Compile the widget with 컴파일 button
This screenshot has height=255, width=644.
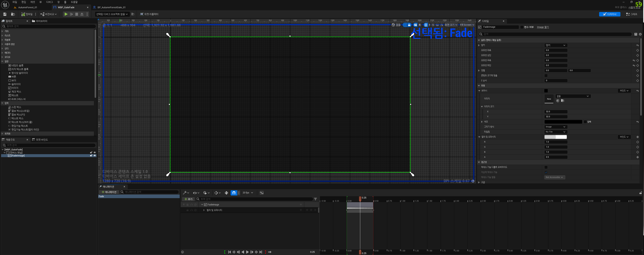coord(27,14)
